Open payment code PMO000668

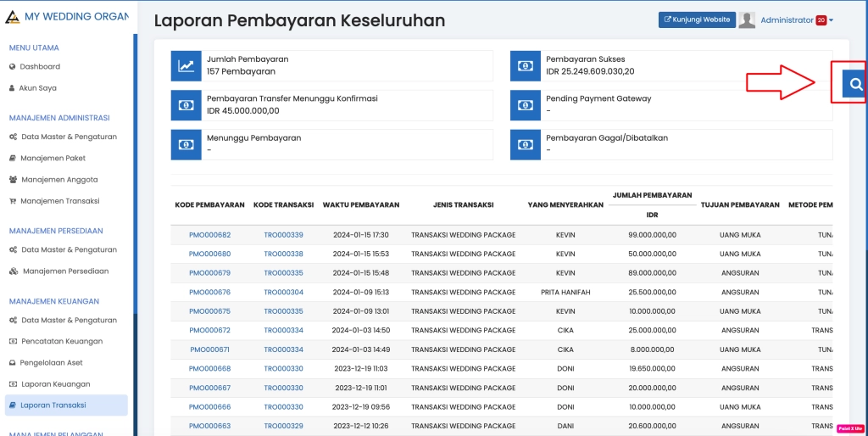(x=210, y=368)
